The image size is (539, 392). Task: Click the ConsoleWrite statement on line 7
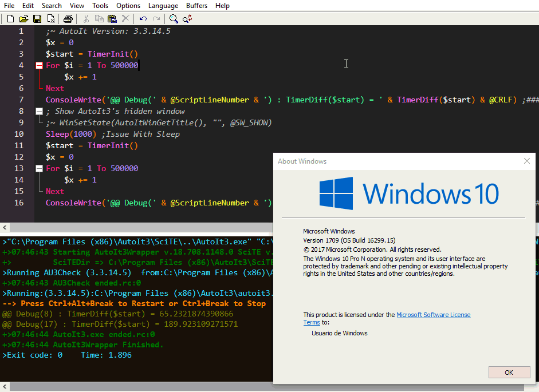tap(292, 100)
